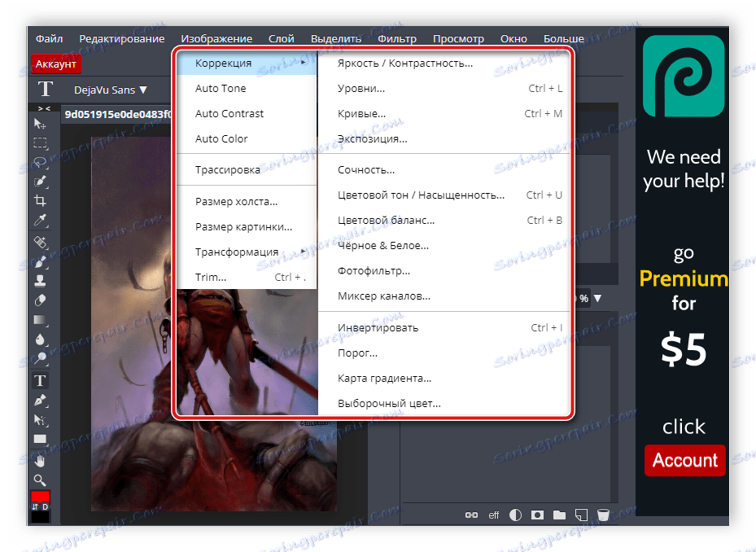
Task: Select the Type tool in left toolbar
Action: pyautogui.click(x=40, y=380)
